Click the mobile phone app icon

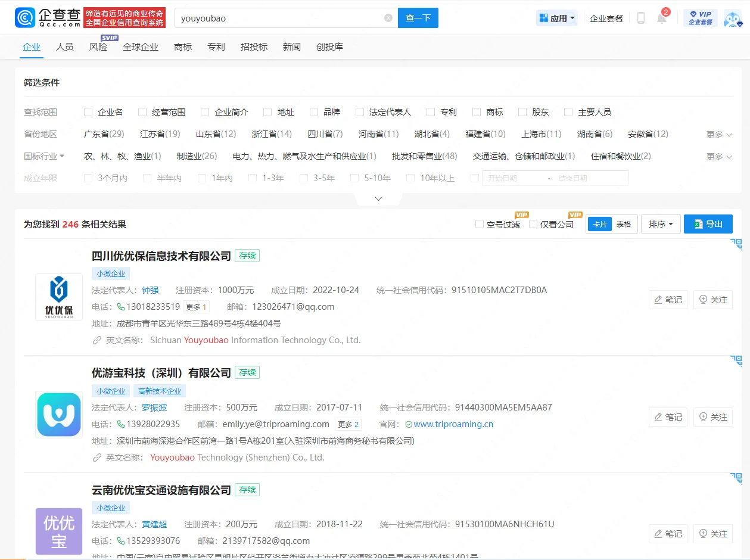pyautogui.click(x=641, y=18)
